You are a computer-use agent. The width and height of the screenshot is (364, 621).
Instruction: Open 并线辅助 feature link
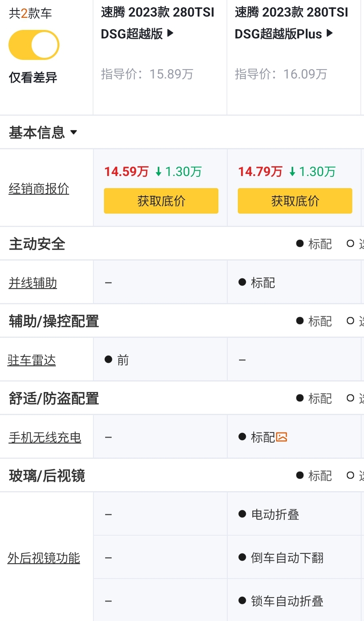[33, 283]
